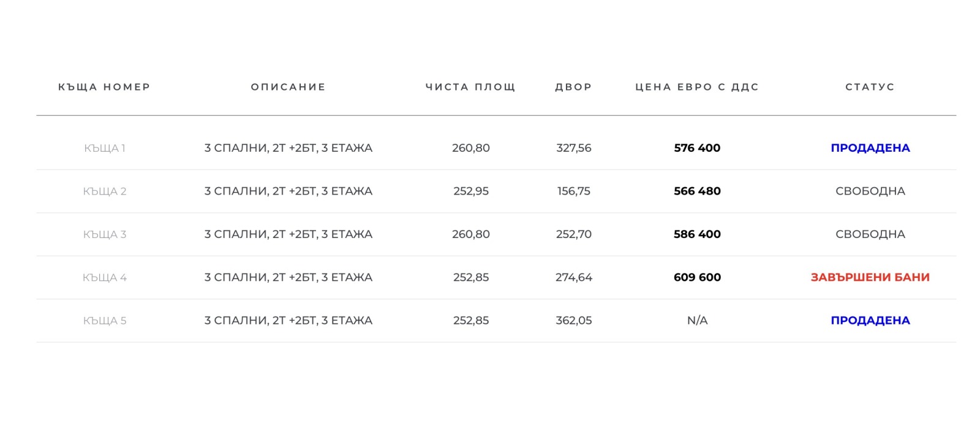Click the blue ПРОДАДЕНА status for house 1
The image size is (980, 440).
coord(870,148)
